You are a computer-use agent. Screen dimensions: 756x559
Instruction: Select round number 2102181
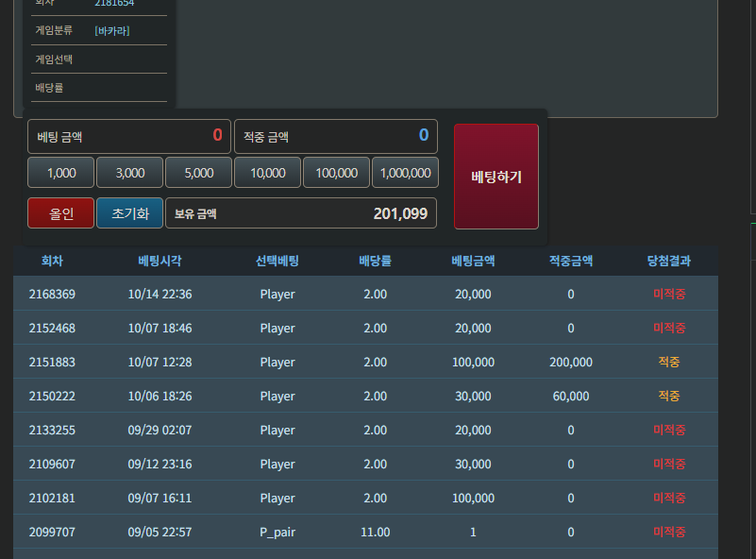pyautogui.click(x=52, y=499)
